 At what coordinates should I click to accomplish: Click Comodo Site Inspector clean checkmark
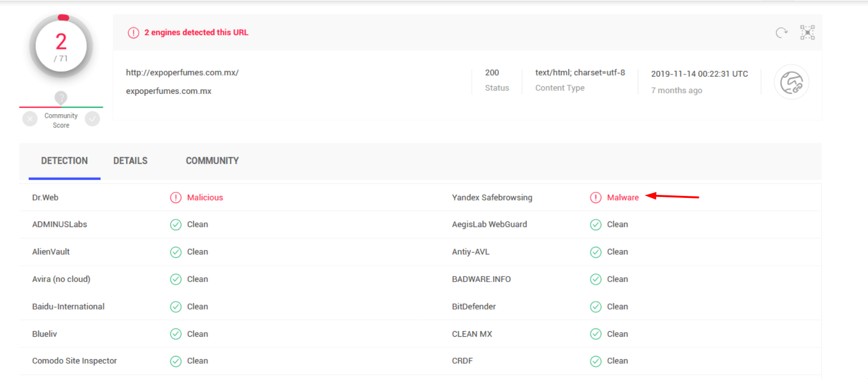tap(176, 361)
